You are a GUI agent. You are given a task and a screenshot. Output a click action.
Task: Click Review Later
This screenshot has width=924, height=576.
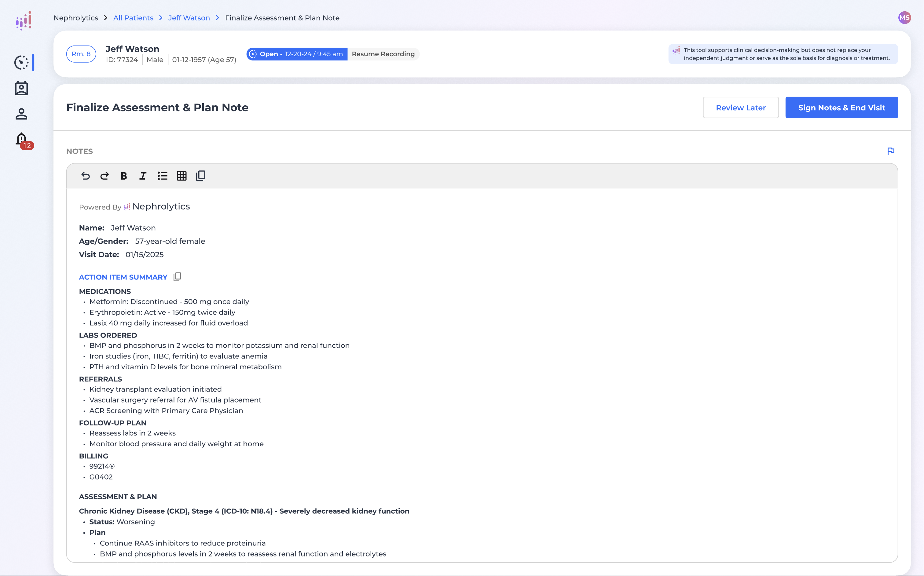pyautogui.click(x=740, y=108)
